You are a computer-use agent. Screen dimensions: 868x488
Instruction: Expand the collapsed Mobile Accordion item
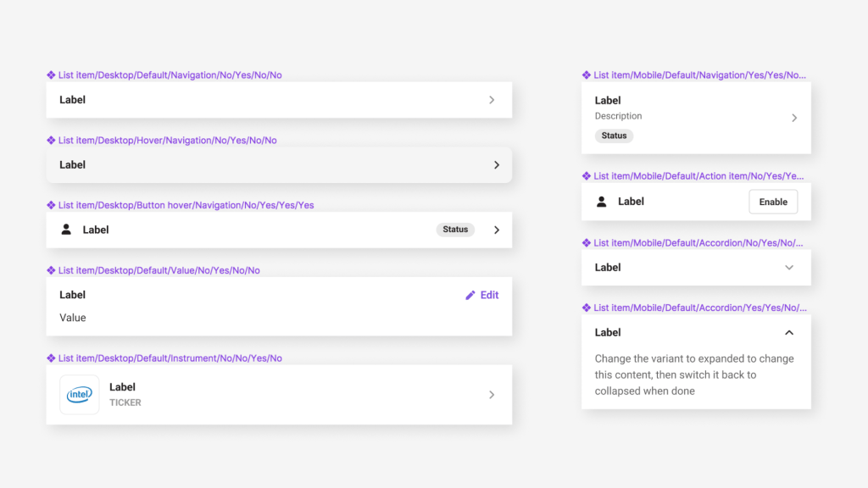789,267
